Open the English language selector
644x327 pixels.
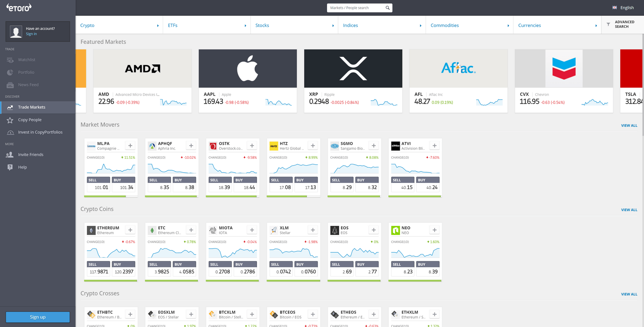(x=623, y=7)
